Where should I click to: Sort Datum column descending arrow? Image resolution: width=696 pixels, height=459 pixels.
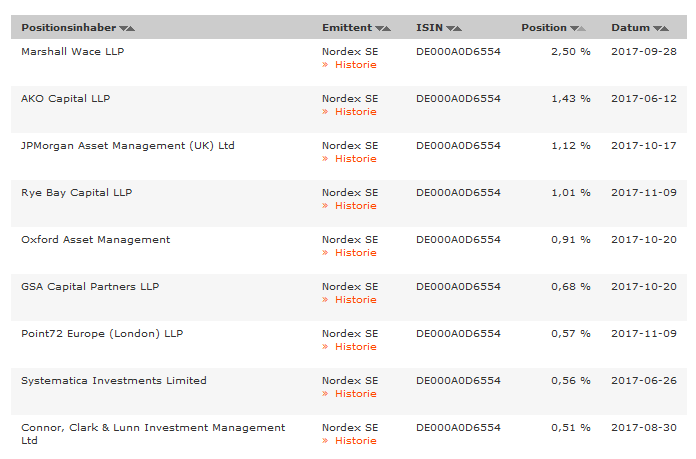tap(657, 28)
